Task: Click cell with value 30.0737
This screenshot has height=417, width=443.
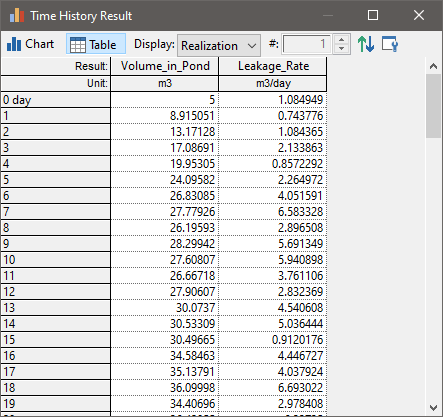Action: [x=165, y=308]
